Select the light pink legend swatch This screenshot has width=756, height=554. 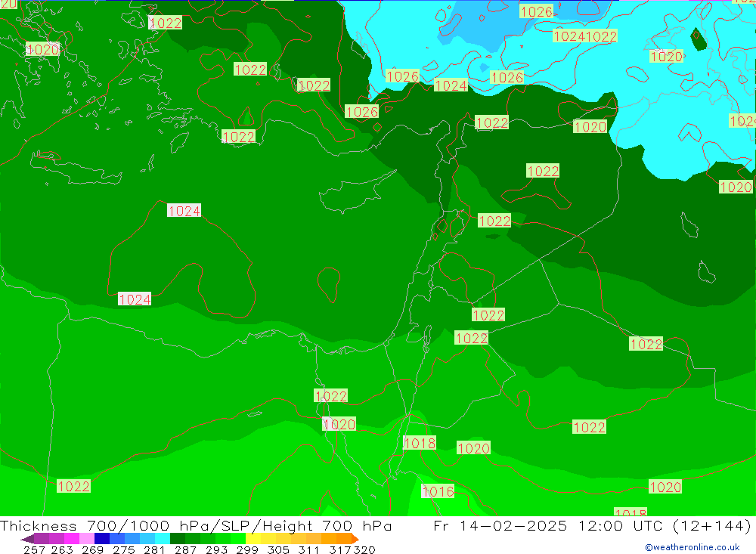tap(87, 539)
